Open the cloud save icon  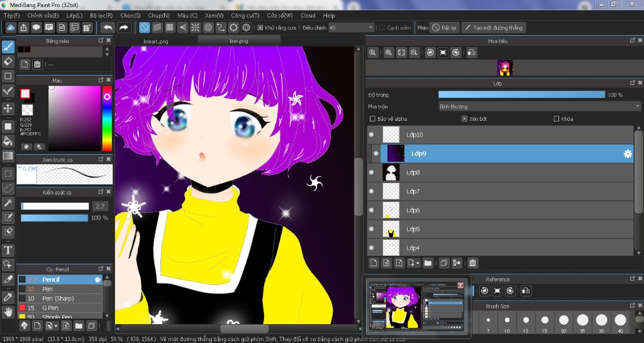(11, 28)
